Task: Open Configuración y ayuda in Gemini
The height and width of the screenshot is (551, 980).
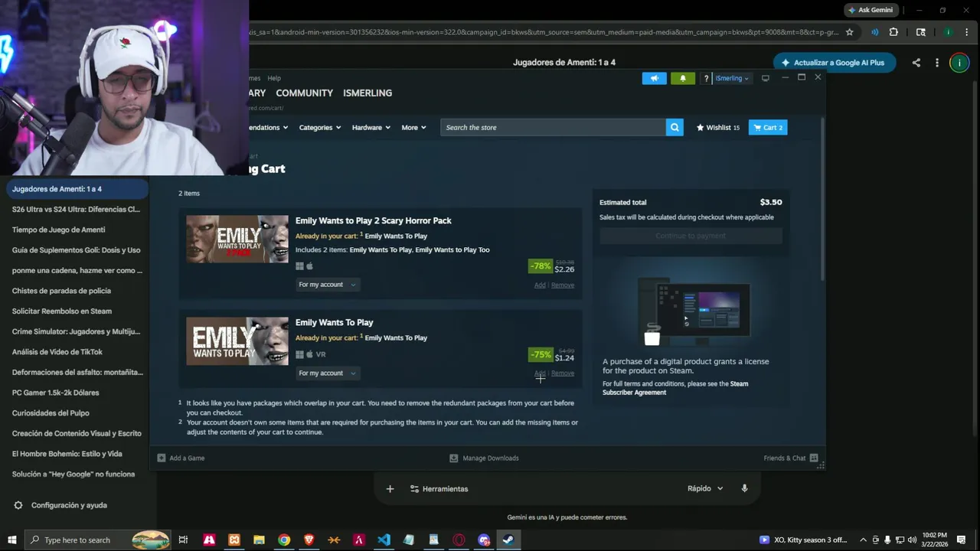Action: click(60, 505)
